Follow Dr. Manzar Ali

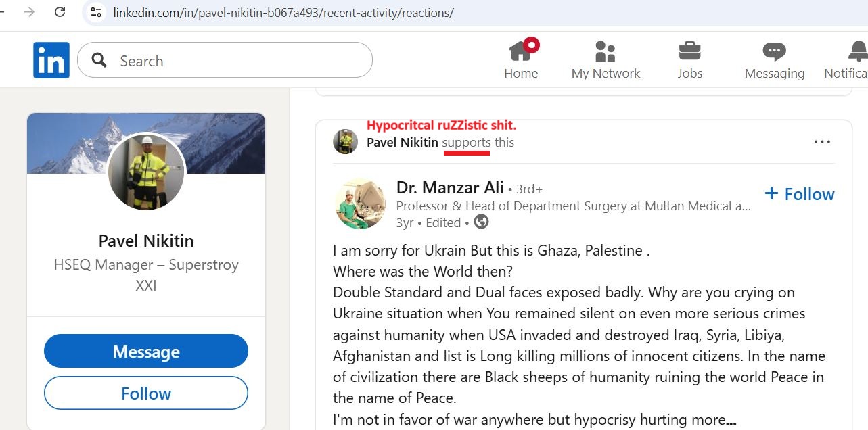pyautogui.click(x=800, y=194)
